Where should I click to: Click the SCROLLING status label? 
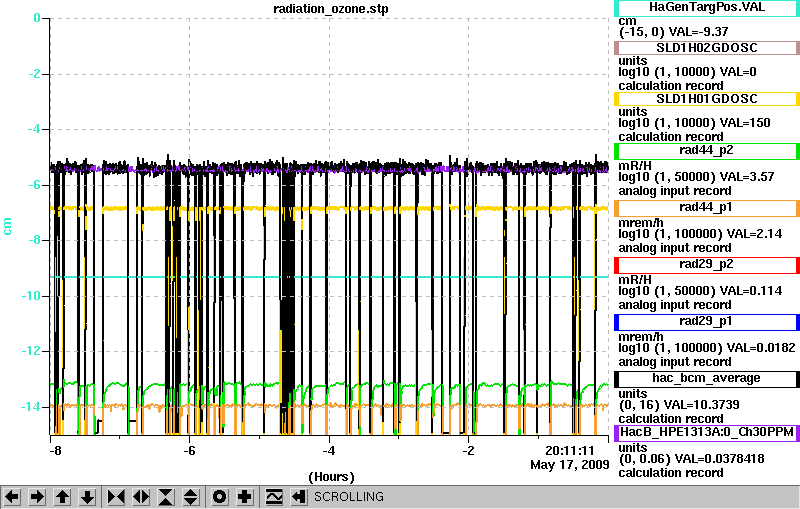(348, 497)
